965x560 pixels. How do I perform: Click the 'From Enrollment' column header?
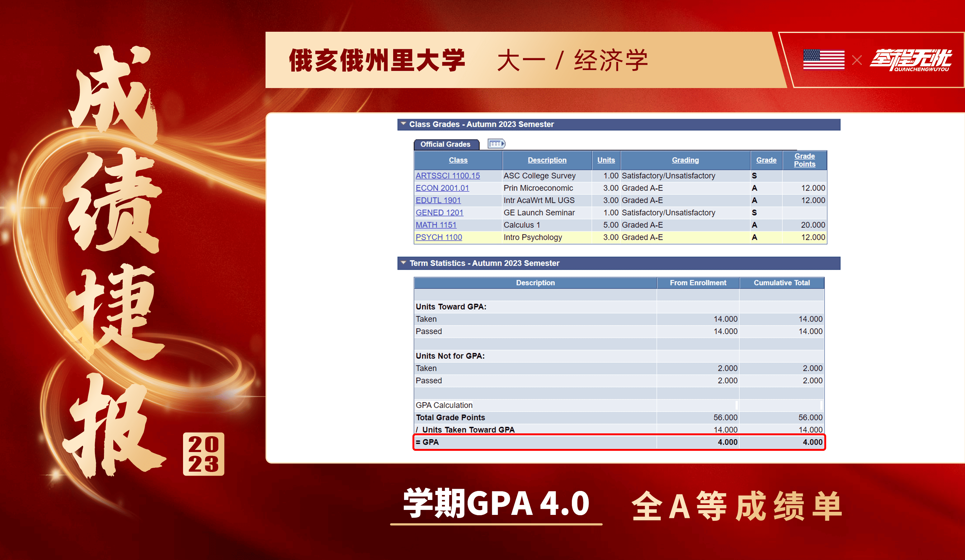(x=698, y=282)
